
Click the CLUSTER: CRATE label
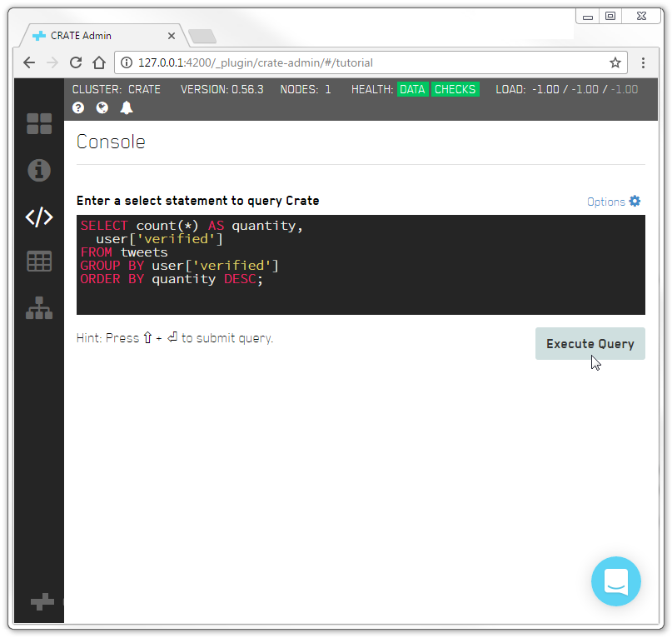click(x=116, y=89)
